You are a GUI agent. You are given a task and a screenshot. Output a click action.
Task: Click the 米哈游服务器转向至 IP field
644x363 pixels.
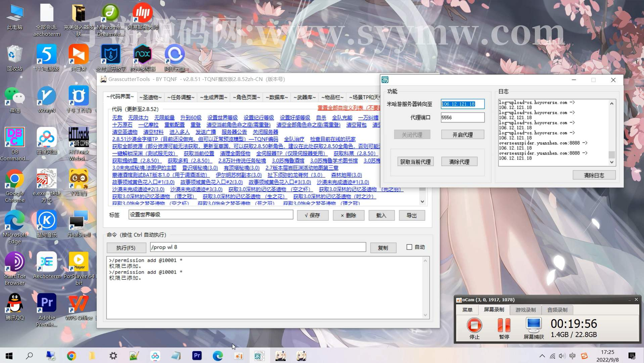click(462, 104)
